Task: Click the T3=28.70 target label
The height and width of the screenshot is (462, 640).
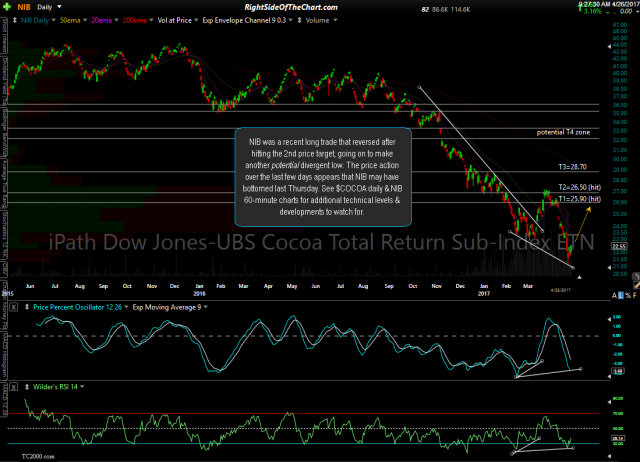Action: point(572,167)
